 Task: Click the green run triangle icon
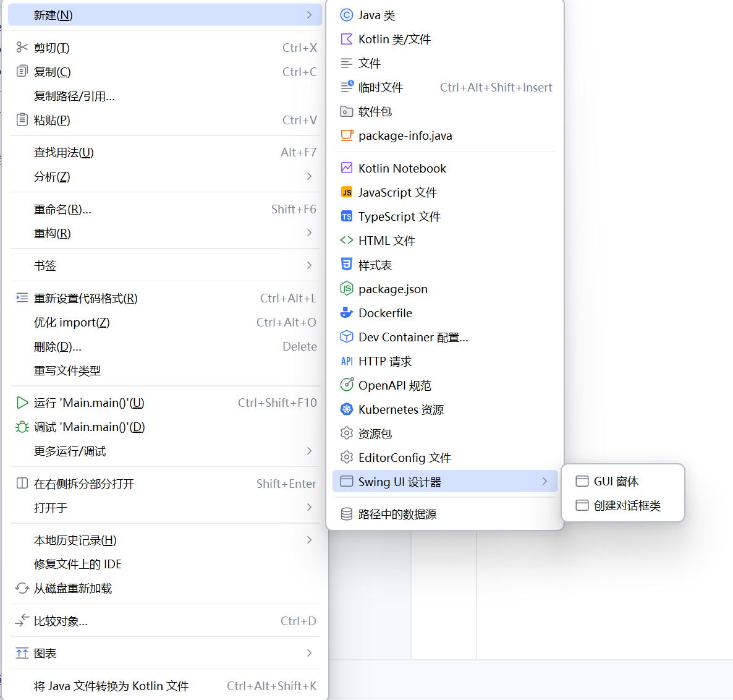[22, 403]
